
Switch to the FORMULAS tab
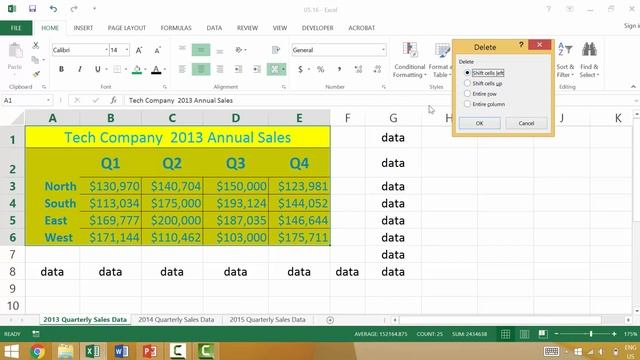click(176, 28)
